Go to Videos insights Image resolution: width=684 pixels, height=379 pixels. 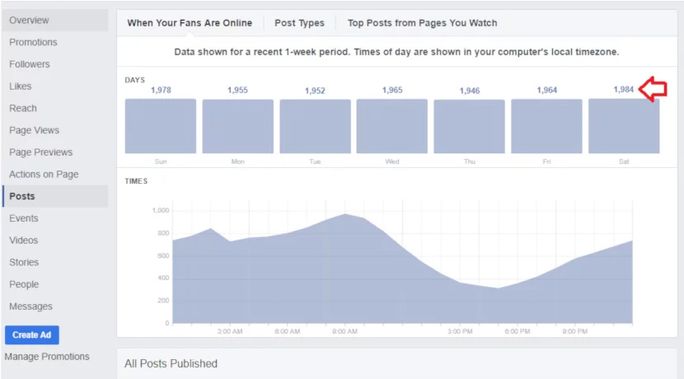tap(24, 240)
